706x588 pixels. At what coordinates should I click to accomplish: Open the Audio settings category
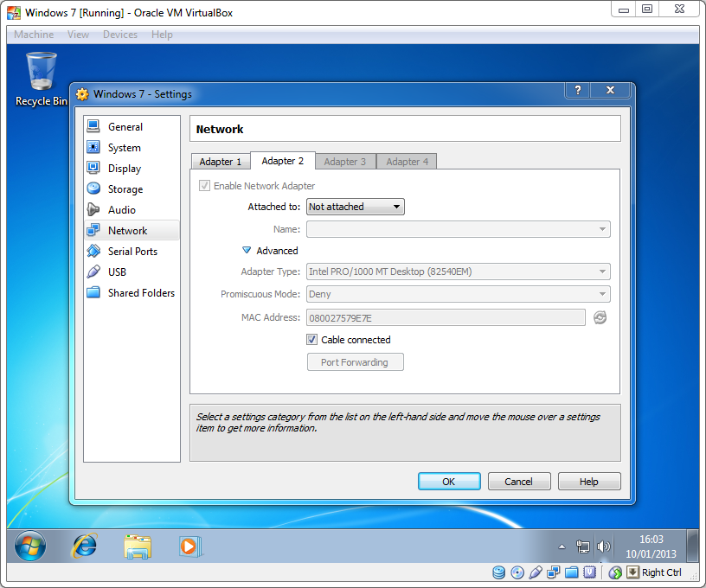pyautogui.click(x=121, y=210)
